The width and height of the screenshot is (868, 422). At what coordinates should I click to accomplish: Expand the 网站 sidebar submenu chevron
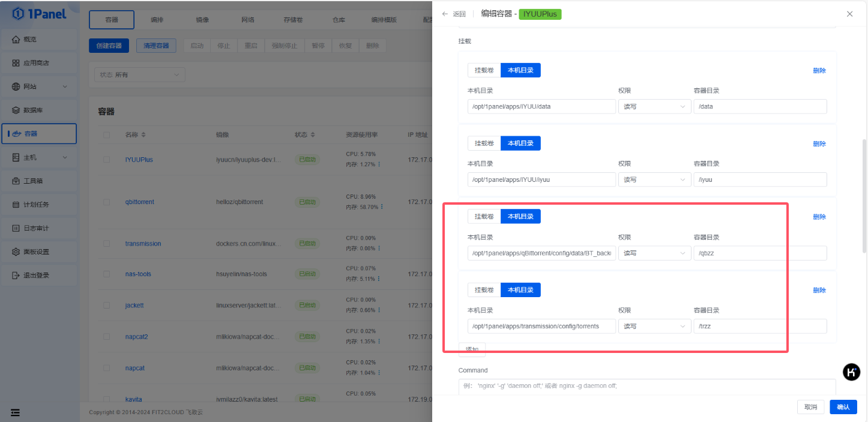(65, 86)
